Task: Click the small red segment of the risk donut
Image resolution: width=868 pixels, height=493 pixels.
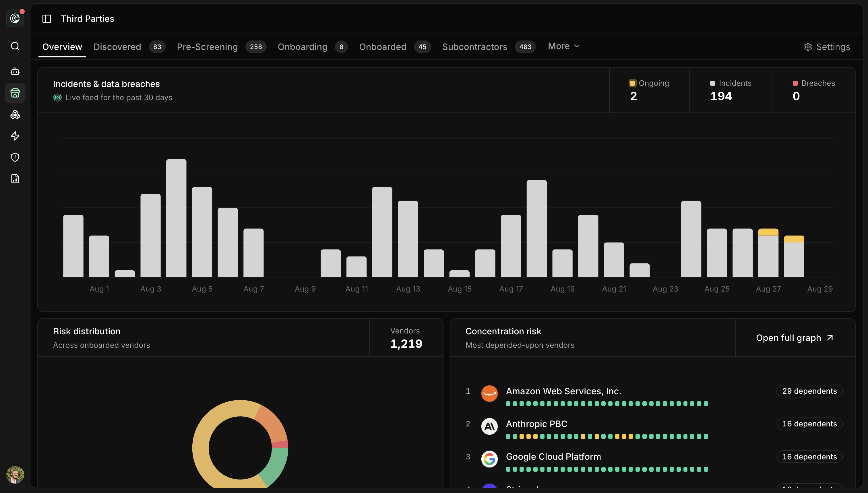Action: (280, 445)
